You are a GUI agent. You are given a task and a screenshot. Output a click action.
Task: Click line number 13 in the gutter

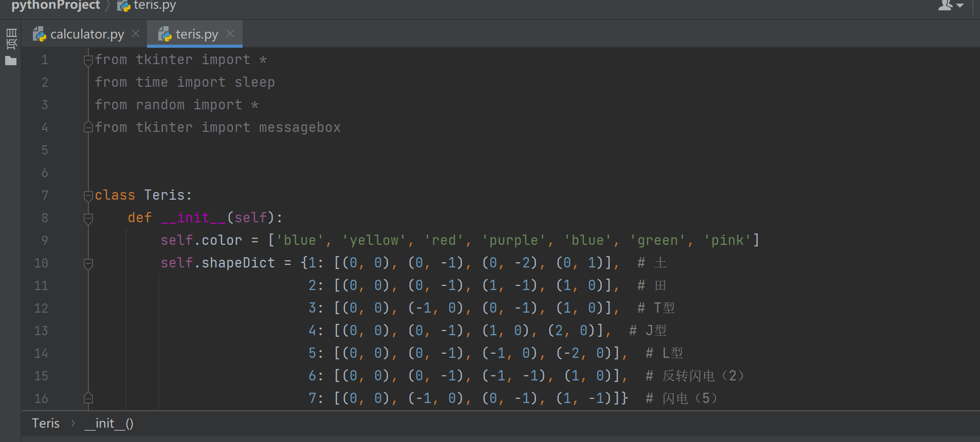[41, 331]
